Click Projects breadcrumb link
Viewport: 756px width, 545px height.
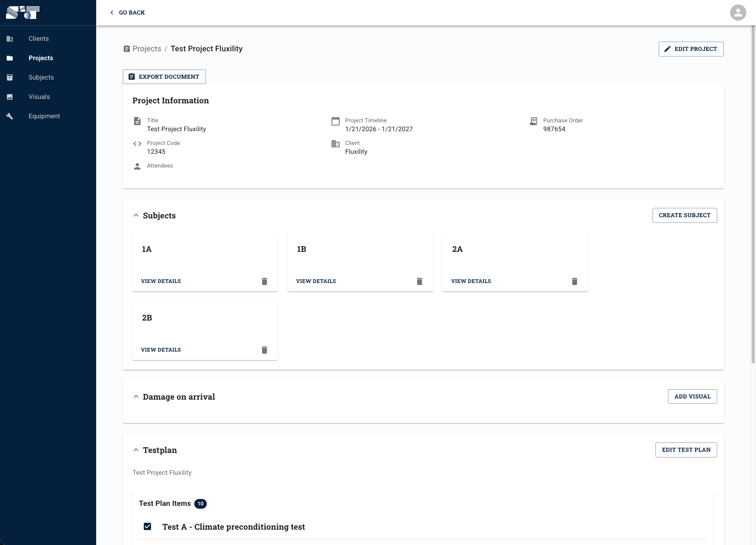tap(147, 49)
